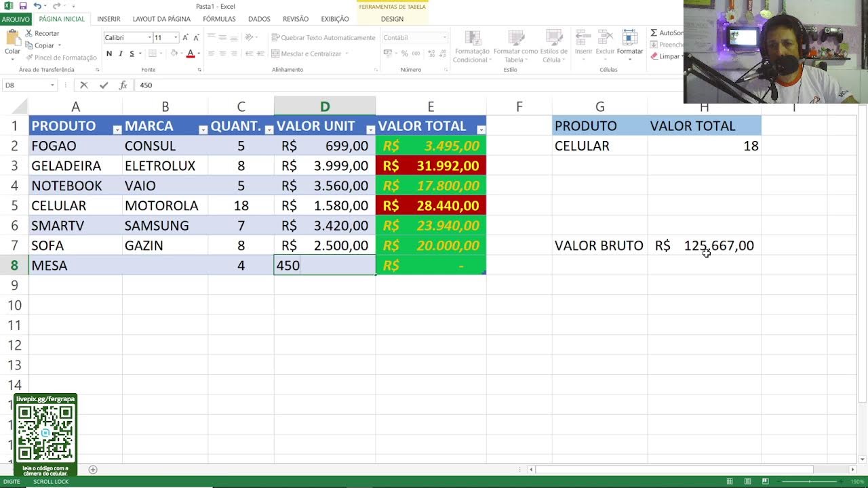
Task: Increase the font size
Action: [185, 37]
